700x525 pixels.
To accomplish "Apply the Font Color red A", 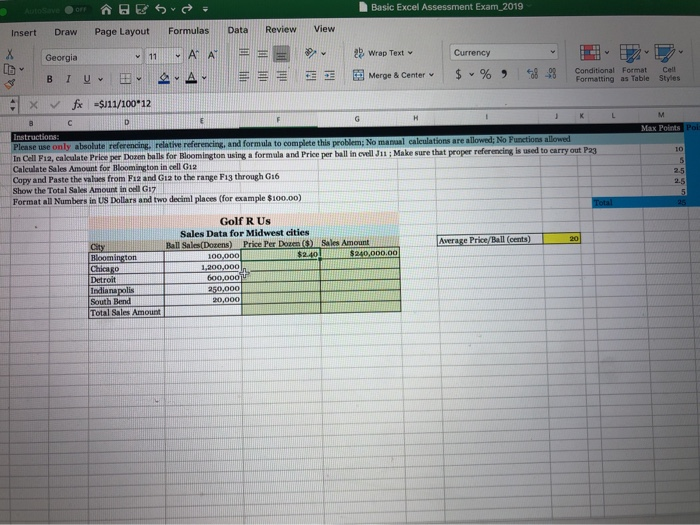I will coord(191,78).
